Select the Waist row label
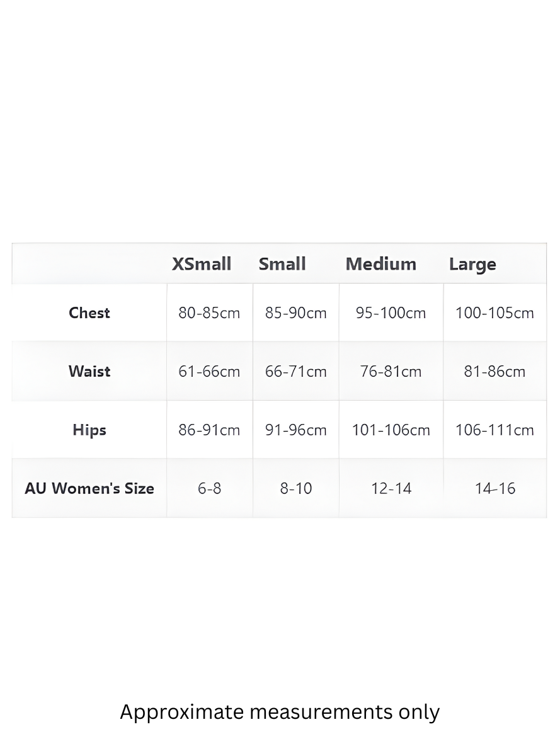This screenshot has width=560, height=756. (89, 371)
